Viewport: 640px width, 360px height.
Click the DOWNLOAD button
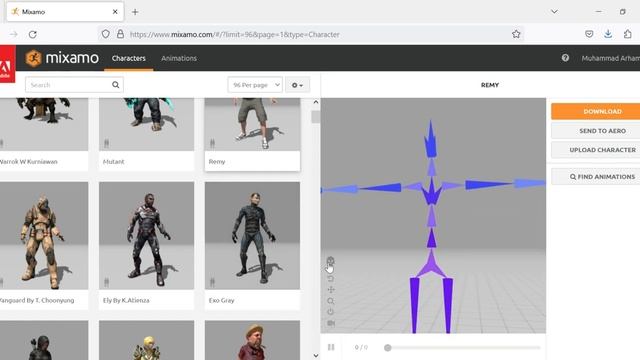596,111
